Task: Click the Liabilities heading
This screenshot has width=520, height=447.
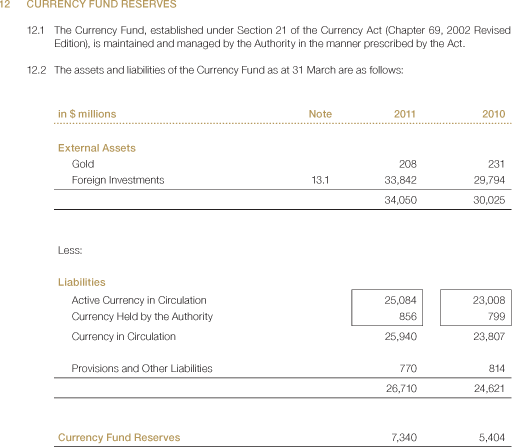Action: click(x=82, y=282)
